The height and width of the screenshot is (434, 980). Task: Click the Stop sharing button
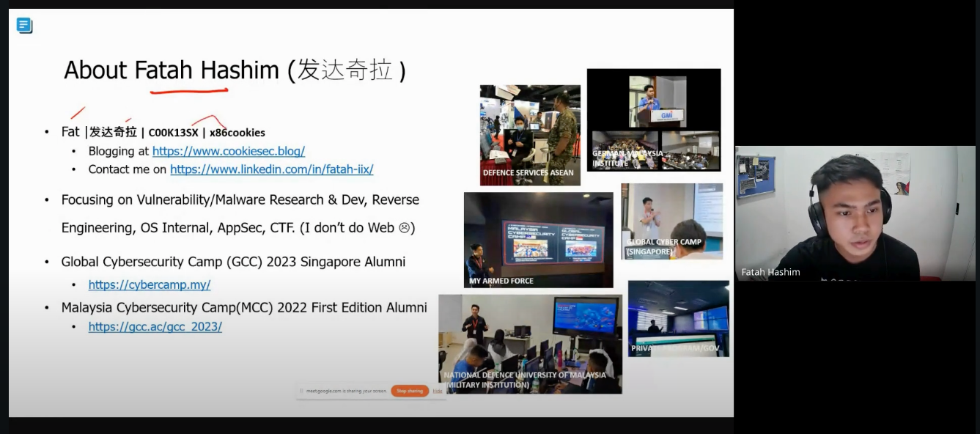click(409, 391)
